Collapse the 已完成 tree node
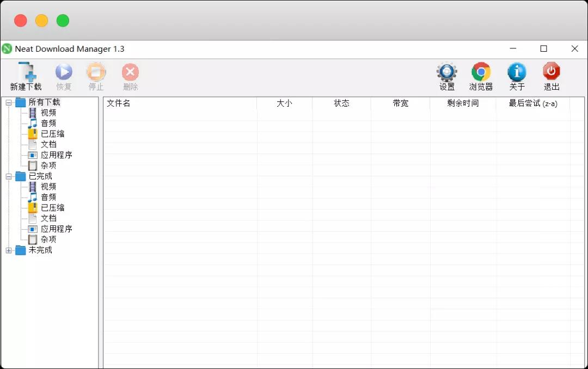The image size is (588, 369). 9,176
